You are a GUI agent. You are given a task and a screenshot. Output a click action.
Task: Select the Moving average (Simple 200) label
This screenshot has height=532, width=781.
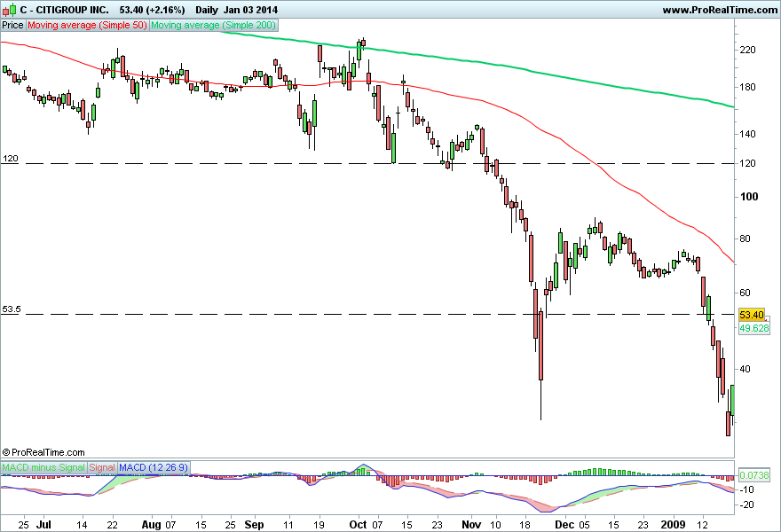click(213, 25)
